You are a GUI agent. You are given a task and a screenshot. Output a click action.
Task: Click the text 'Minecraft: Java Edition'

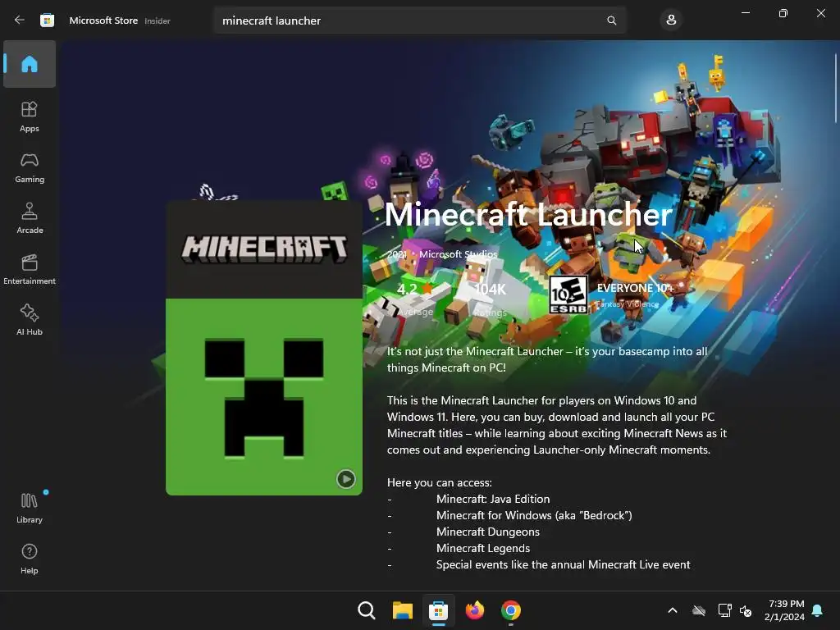(x=493, y=499)
